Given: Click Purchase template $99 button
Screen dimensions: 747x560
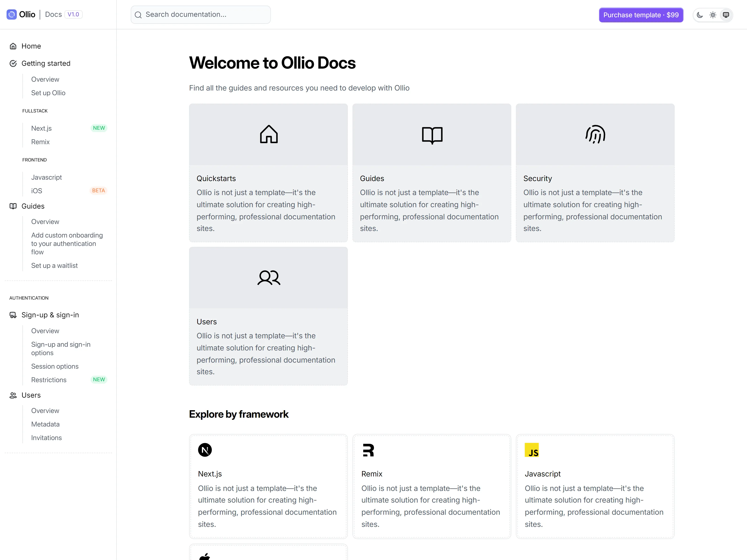Looking at the screenshot, I should pos(641,15).
